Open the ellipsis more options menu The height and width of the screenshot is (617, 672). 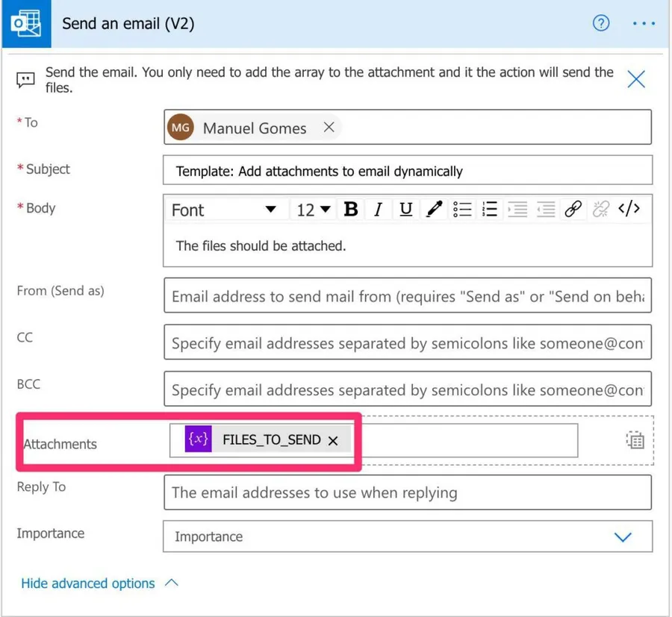[644, 23]
